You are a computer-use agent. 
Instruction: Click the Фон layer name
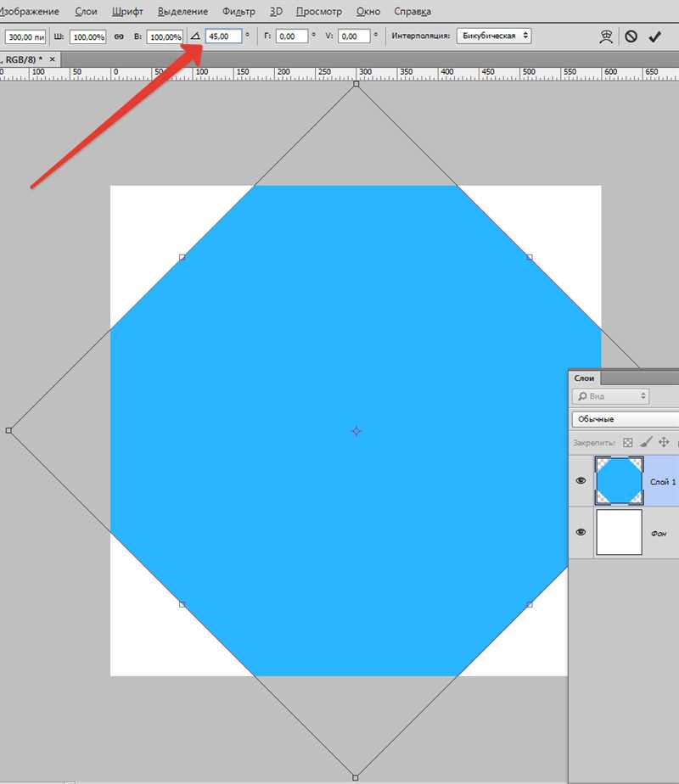pos(659,534)
